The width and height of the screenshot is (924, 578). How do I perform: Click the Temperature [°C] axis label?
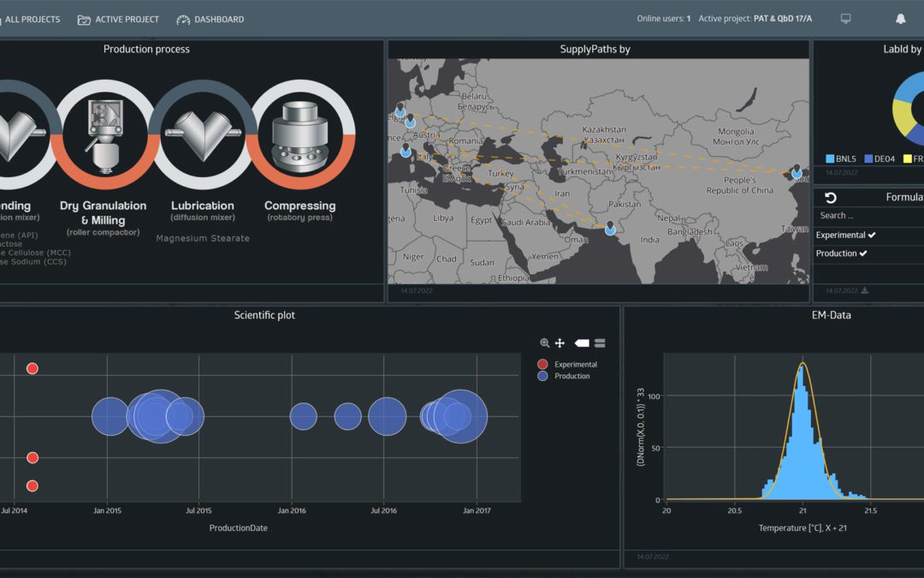pos(803,527)
